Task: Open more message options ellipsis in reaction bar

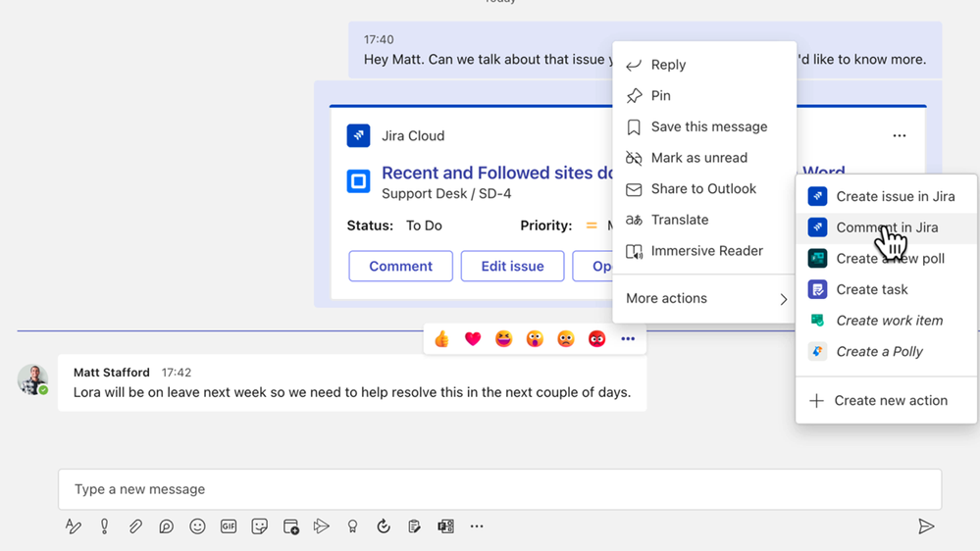Action: tap(628, 338)
